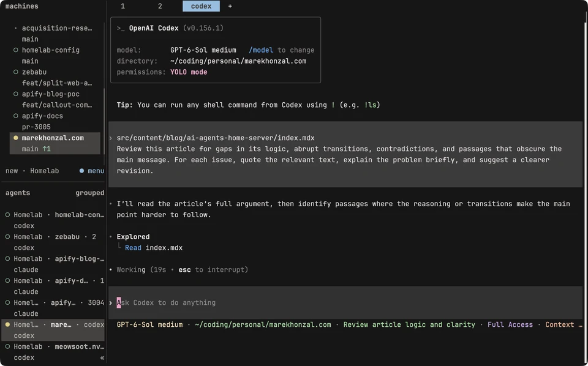Screen dimensions: 588x366
Task: Click status circle of meowsoot.nv… agent
Action: [x=7, y=346]
